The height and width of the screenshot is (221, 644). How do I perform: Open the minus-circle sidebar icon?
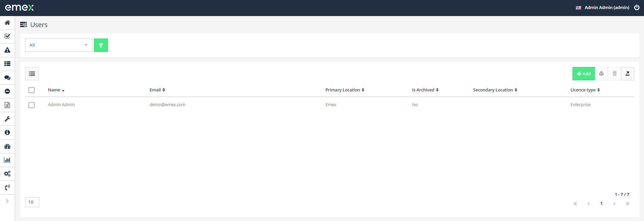pyautogui.click(x=7, y=91)
